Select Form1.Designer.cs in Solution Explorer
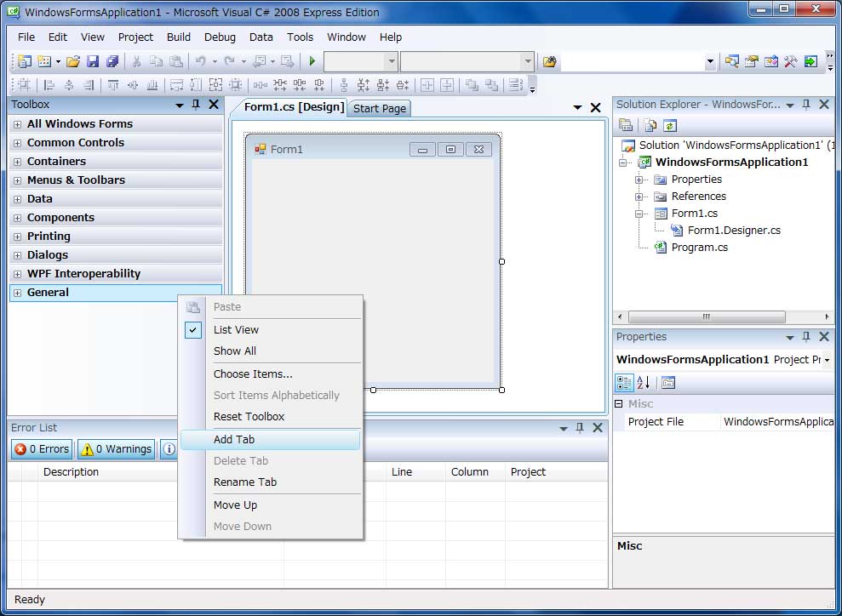The width and height of the screenshot is (842, 616). (734, 231)
